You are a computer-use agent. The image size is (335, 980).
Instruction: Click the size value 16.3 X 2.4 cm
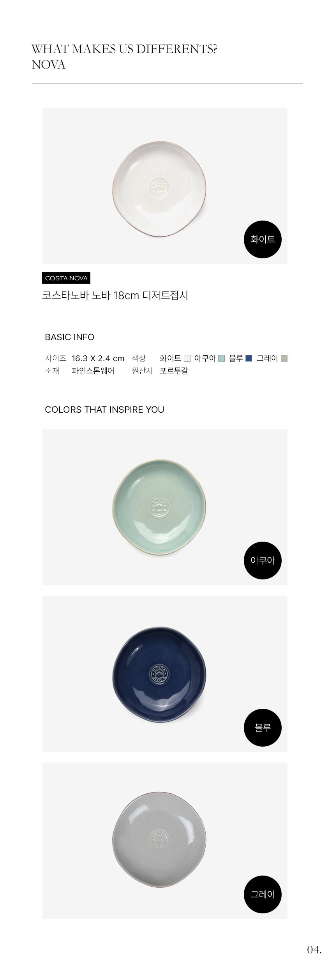[98, 358]
